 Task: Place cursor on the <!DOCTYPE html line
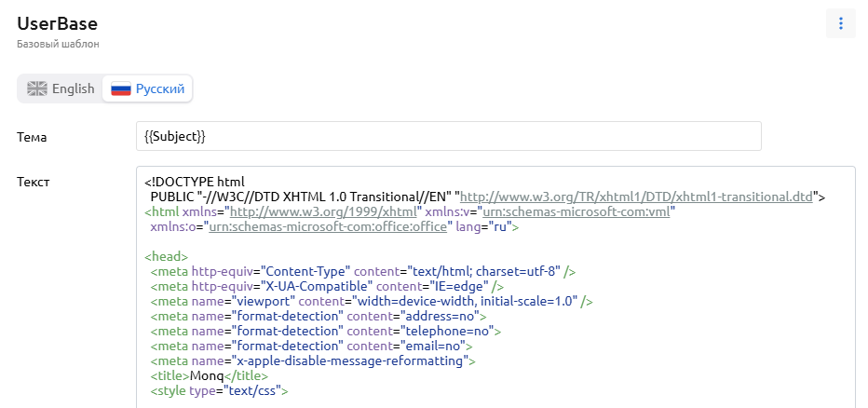tap(199, 182)
